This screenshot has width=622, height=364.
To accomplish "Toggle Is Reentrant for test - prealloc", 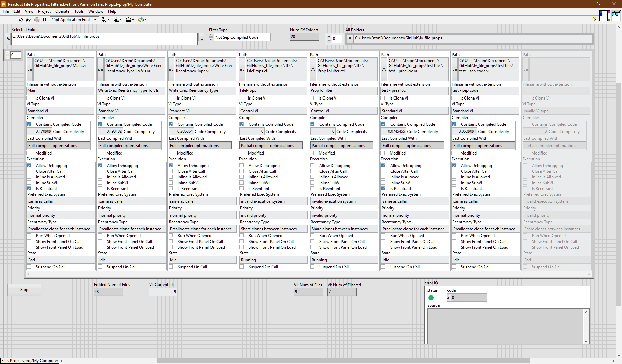I will [x=384, y=189].
